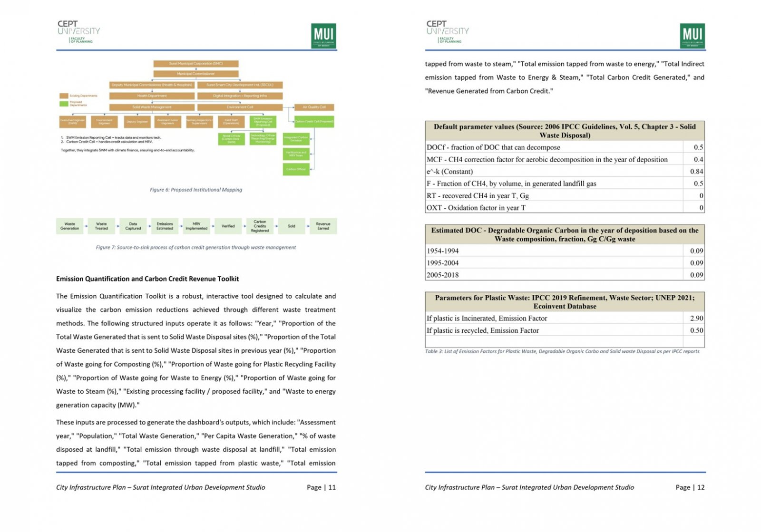The image size is (761, 532).
Task: Click the Surat Smart City Development Ltd. box
Action: (240, 85)
